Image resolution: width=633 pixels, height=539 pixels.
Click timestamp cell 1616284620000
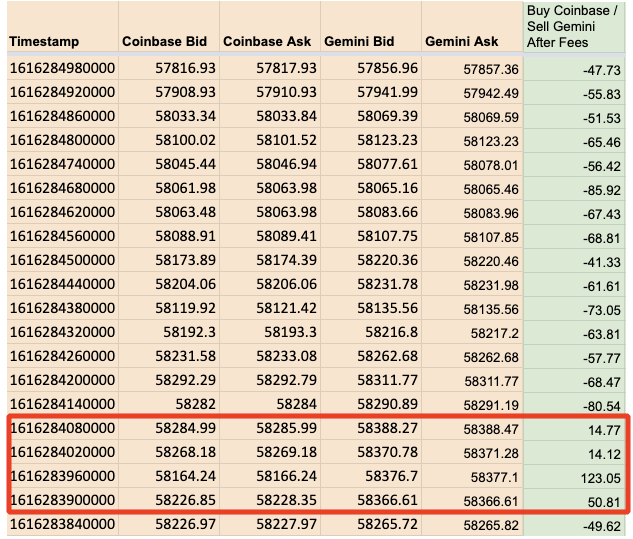pos(62,212)
